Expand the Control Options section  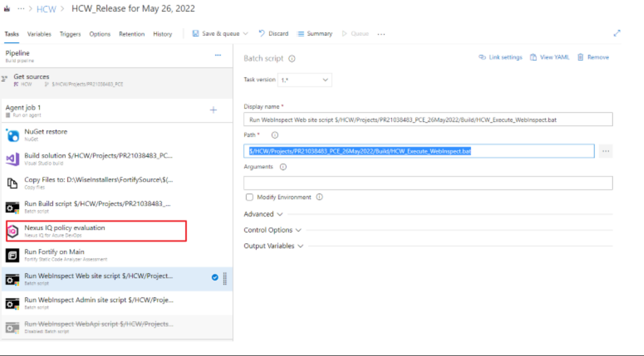coord(272,230)
